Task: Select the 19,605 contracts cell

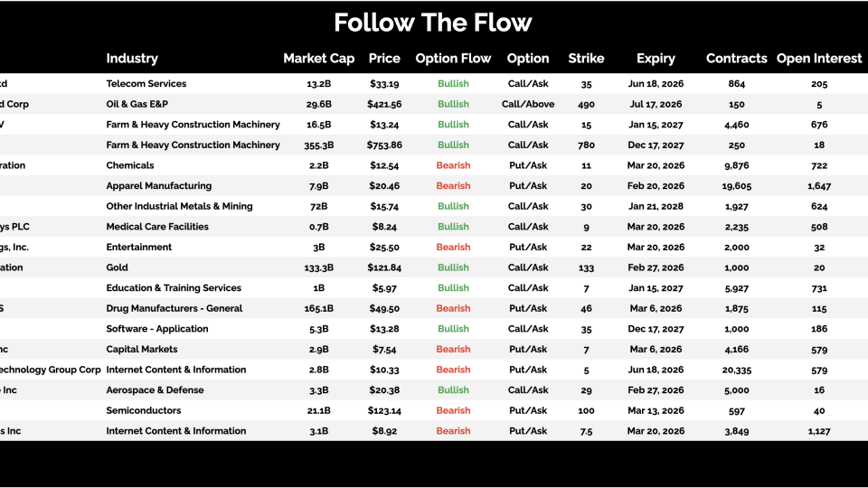Action: [736, 186]
